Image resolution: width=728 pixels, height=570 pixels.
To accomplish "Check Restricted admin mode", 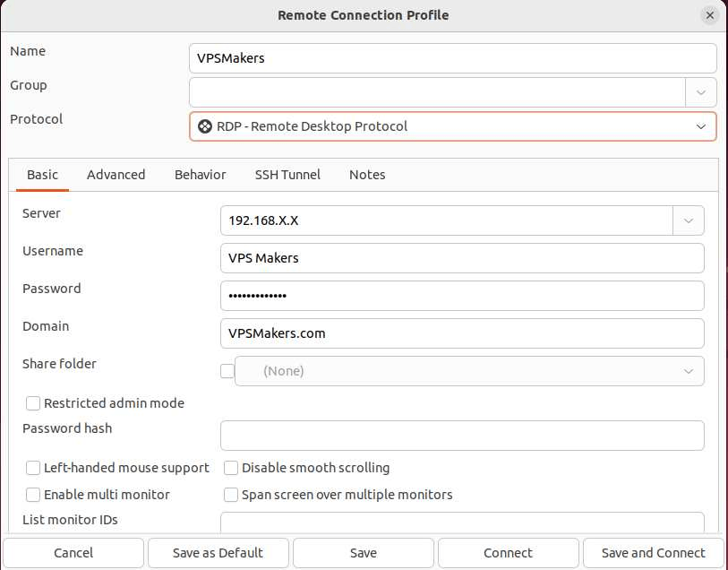I will 33,403.
